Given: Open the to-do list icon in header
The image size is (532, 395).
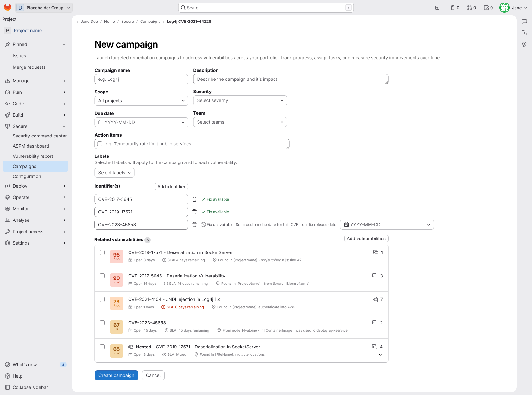Looking at the screenshot, I should tap(488, 8).
